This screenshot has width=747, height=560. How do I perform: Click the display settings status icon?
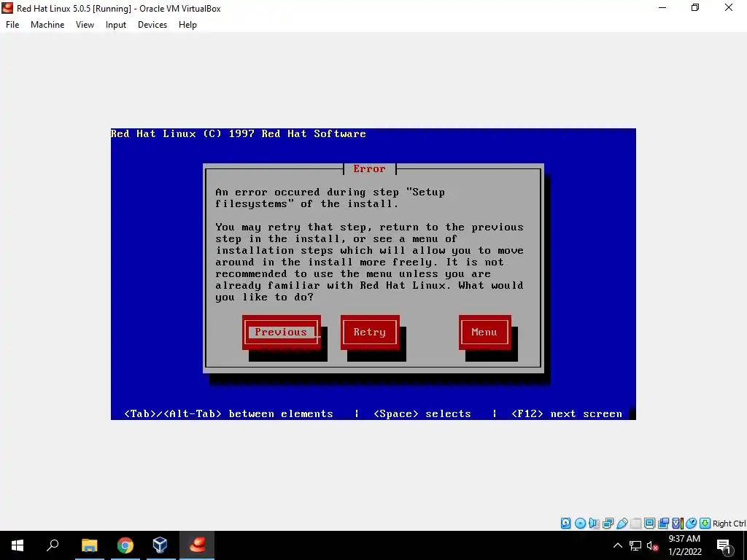pyautogui.click(x=649, y=524)
